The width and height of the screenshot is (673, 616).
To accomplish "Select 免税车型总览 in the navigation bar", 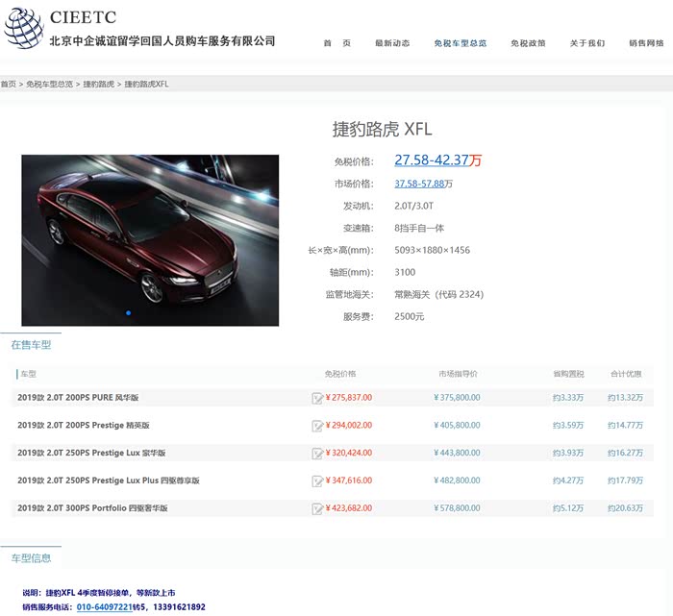I will click(460, 43).
